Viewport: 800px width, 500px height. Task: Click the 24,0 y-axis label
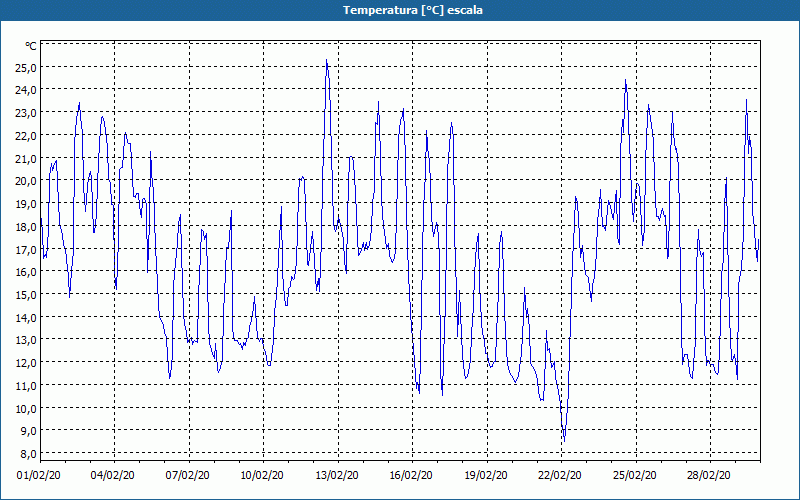point(25,90)
